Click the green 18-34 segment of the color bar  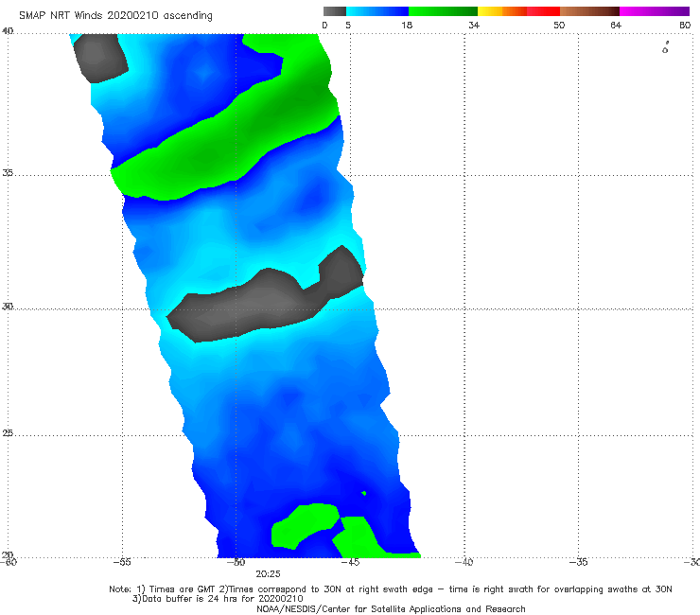[443, 11]
